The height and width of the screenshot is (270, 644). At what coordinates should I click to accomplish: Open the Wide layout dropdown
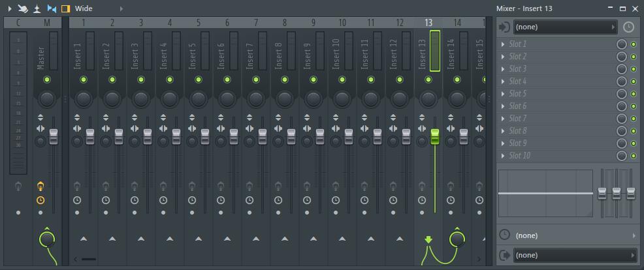click(84, 8)
